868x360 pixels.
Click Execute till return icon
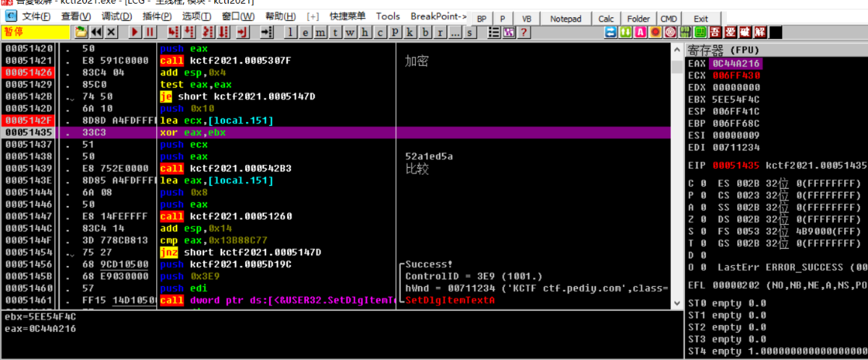[x=242, y=32]
